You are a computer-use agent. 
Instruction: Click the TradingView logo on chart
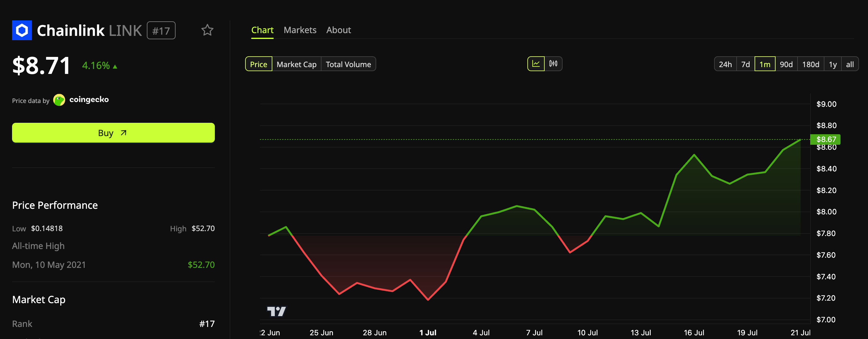pos(276,311)
